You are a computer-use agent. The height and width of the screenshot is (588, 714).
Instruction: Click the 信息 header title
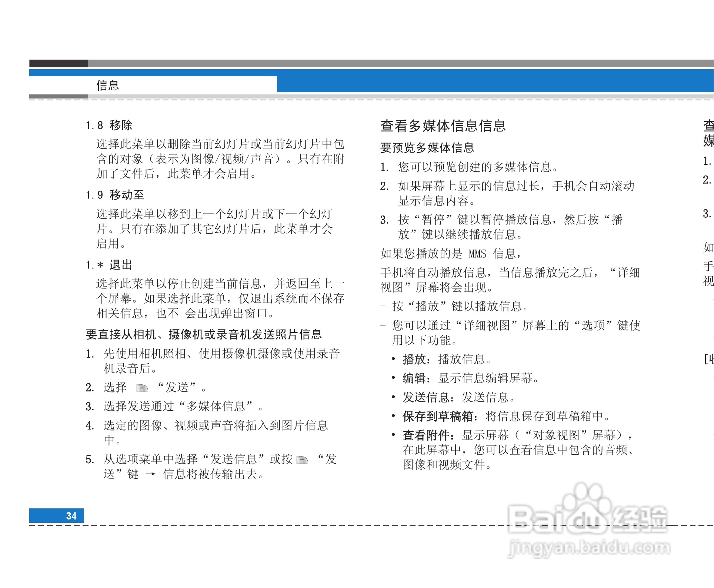coord(107,86)
